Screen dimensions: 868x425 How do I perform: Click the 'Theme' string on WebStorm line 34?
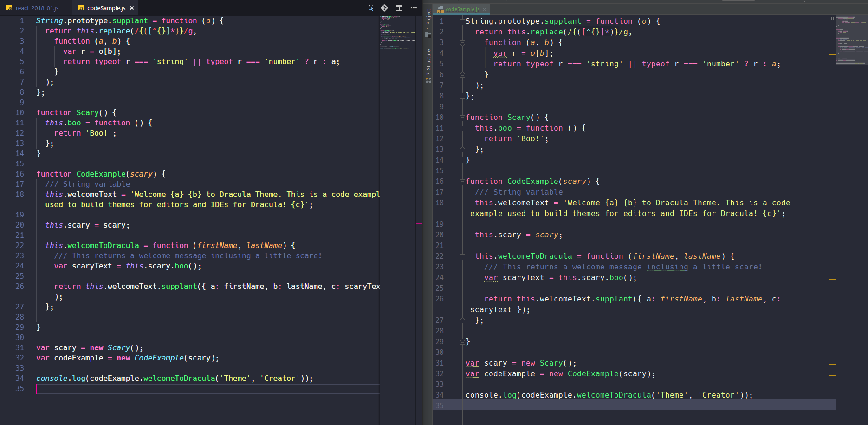[672, 395]
